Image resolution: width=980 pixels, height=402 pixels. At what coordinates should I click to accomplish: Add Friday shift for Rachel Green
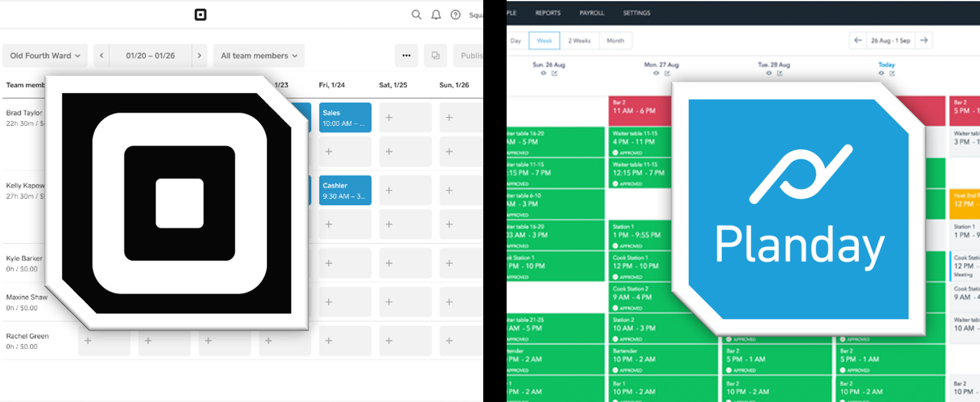pyautogui.click(x=345, y=341)
